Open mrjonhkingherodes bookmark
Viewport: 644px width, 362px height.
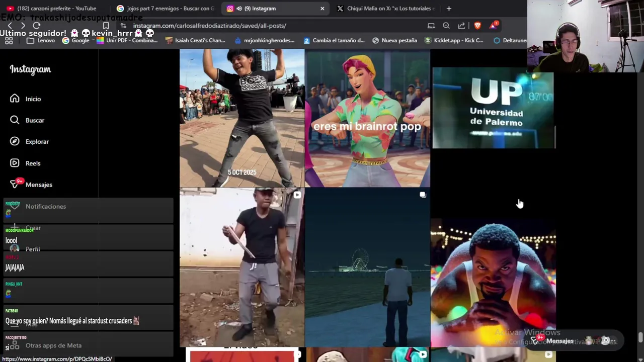[x=264, y=40]
